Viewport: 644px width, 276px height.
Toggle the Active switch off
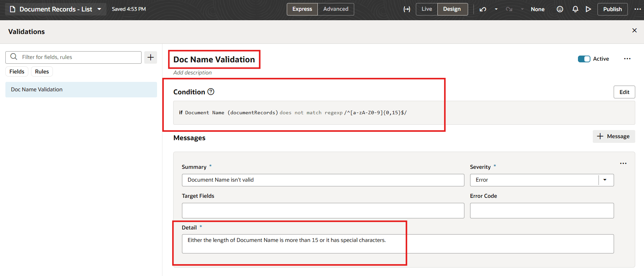(x=584, y=59)
